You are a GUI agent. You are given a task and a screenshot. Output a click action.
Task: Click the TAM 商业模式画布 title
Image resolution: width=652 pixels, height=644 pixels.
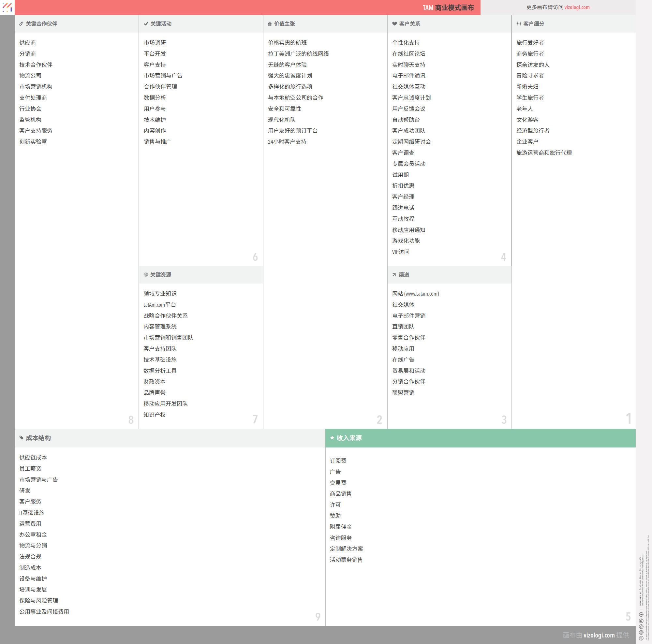click(448, 7)
